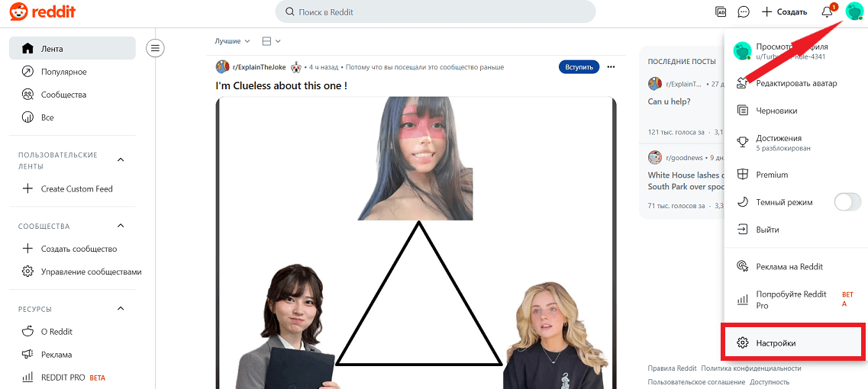This screenshot has height=389, width=868.
Task: Open the feed layout view dropdown
Action: click(271, 41)
